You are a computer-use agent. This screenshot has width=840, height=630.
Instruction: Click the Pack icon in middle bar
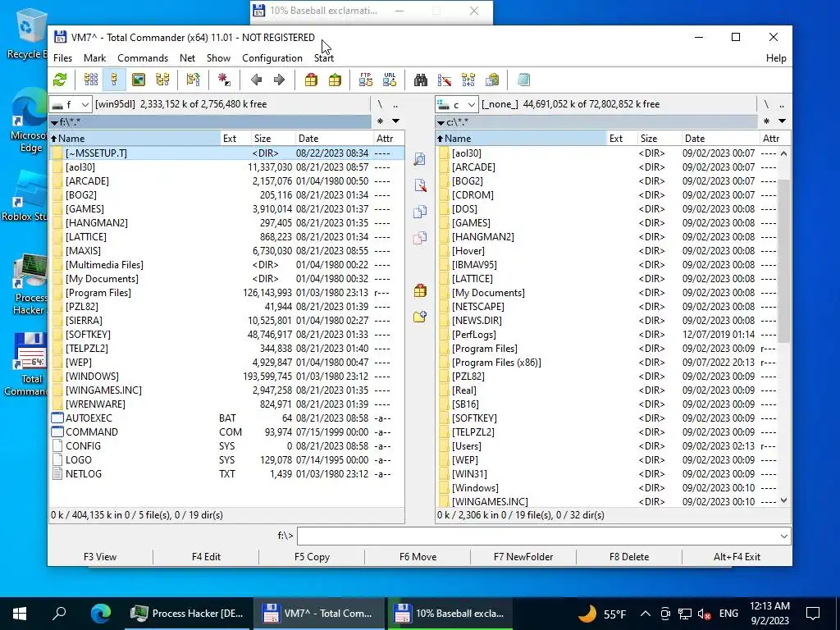(x=420, y=290)
